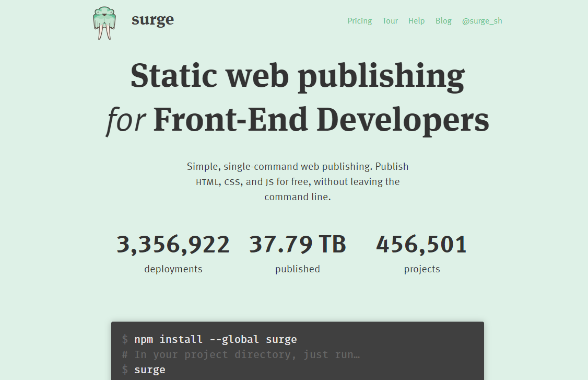Click the 456,501 projects count
This screenshot has width=588, height=380.
[x=421, y=245]
